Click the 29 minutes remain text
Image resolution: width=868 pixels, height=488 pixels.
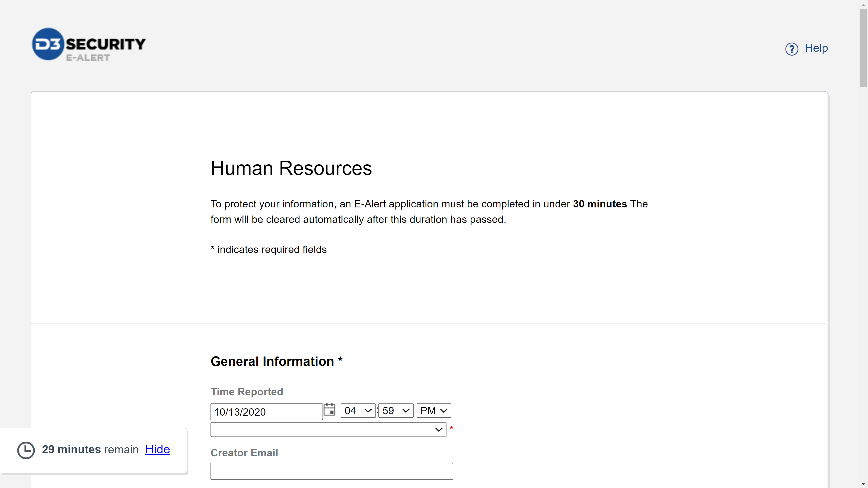(90, 450)
